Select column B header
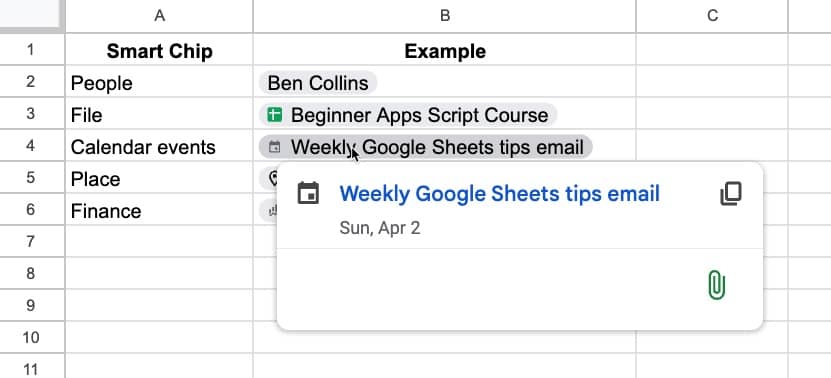The image size is (831, 378). click(445, 16)
